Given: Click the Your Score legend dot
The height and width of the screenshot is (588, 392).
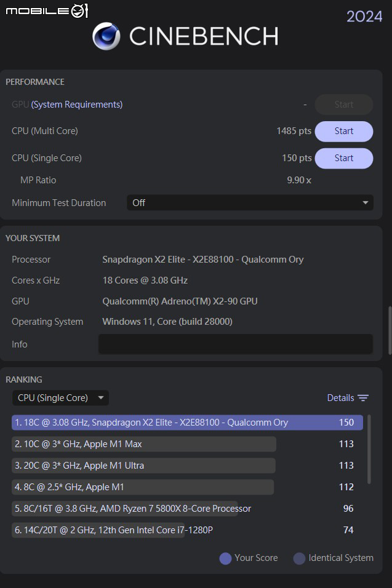Looking at the screenshot, I should pos(225,558).
